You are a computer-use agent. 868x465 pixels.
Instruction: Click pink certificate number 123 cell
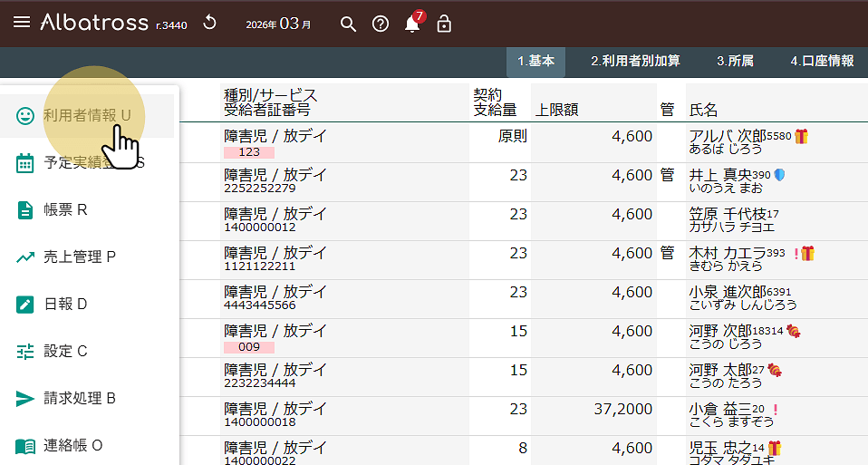point(249,152)
